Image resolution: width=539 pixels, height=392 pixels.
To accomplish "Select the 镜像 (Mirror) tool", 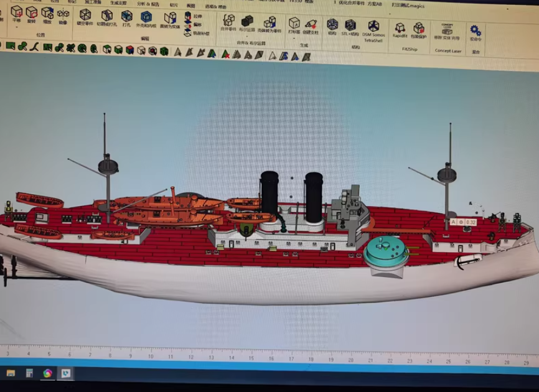I will (63, 16).
